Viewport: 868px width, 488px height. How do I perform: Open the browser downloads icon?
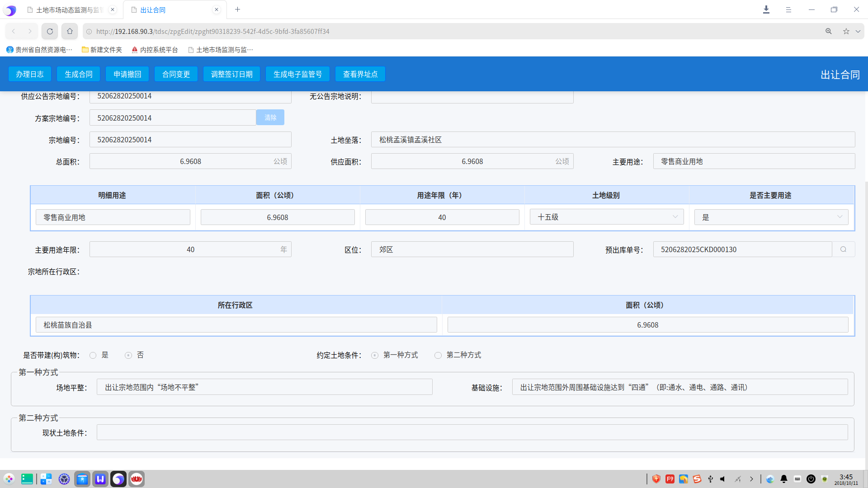click(x=766, y=9)
